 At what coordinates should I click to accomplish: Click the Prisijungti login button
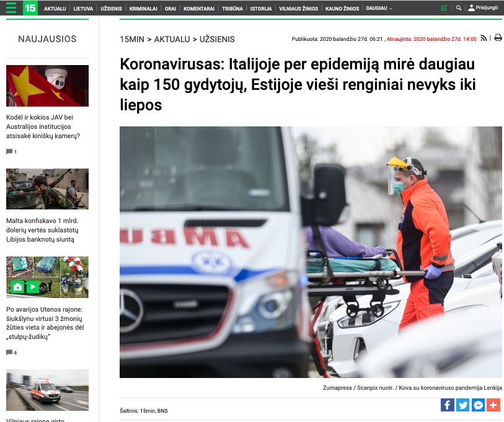pyautogui.click(x=484, y=9)
